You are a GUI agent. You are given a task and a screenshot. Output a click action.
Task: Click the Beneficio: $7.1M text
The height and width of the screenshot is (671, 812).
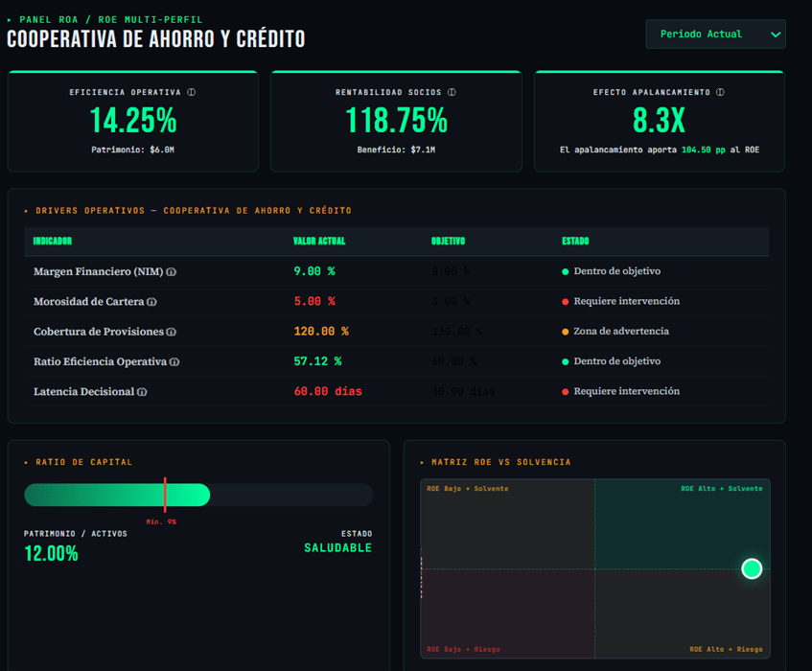point(396,150)
